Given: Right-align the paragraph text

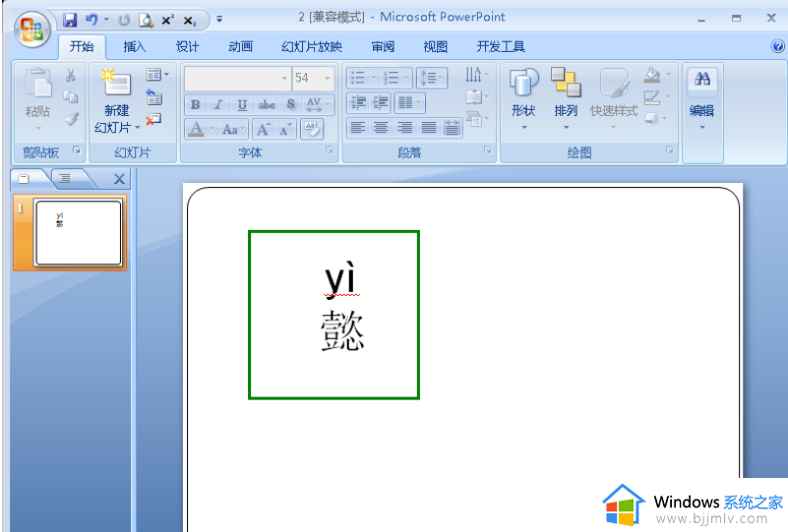Looking at the screenshot, I should (404, 128).
